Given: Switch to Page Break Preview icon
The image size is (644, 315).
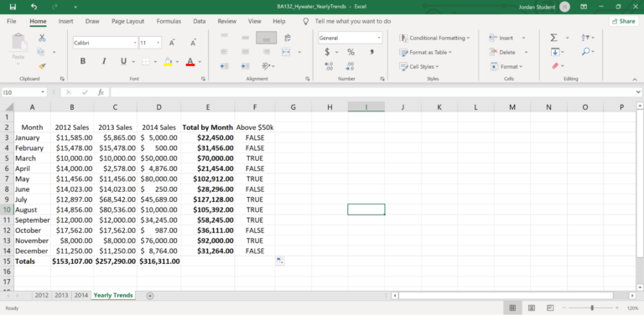Looking at the screenshot, I should (x=550, y=307).
